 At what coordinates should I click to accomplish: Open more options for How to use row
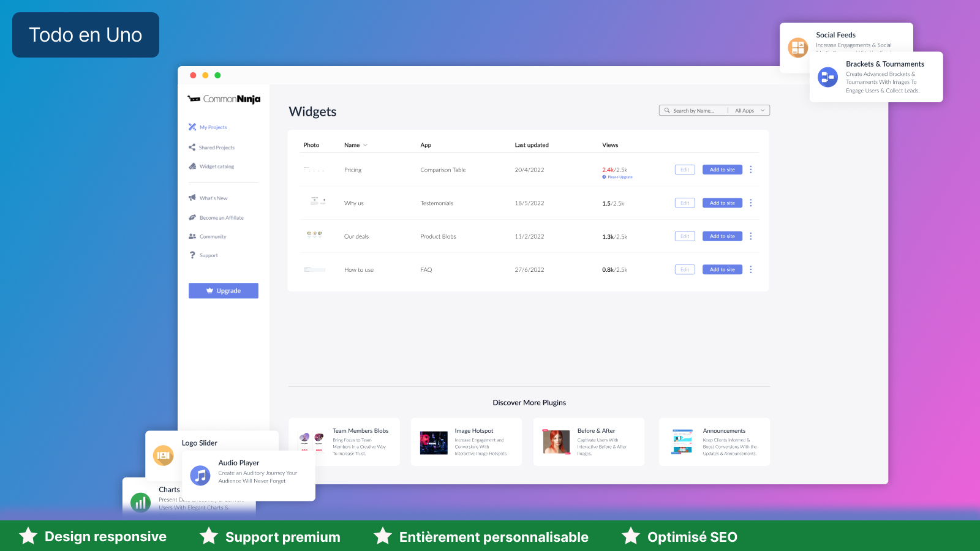[x=751, y=269]
